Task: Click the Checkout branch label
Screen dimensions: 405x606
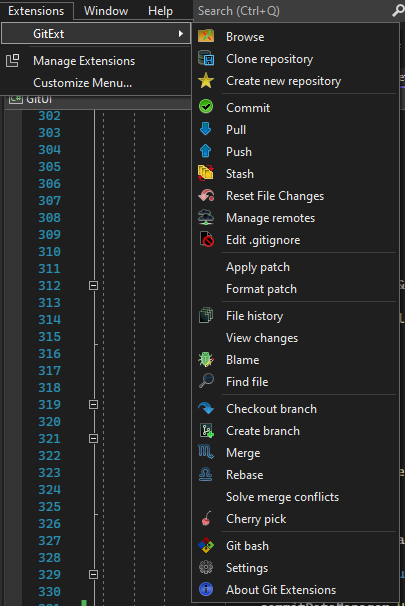Action: [x=272, y=409]
